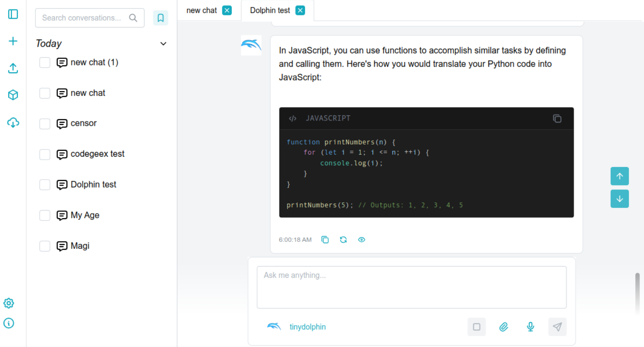Click the dolphin avatar beside the response

click(x=251, y=45)
